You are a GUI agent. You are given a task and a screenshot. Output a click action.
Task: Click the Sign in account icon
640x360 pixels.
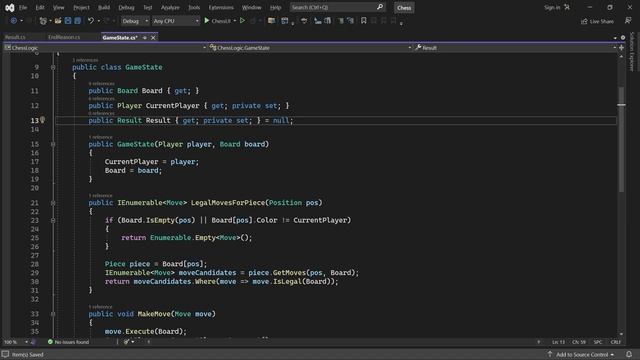click(567, 7)
